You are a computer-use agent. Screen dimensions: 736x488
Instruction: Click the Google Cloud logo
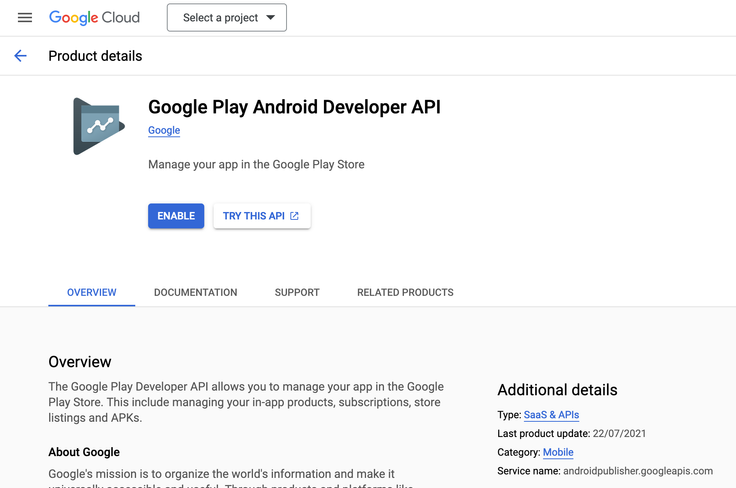(94, 18)
